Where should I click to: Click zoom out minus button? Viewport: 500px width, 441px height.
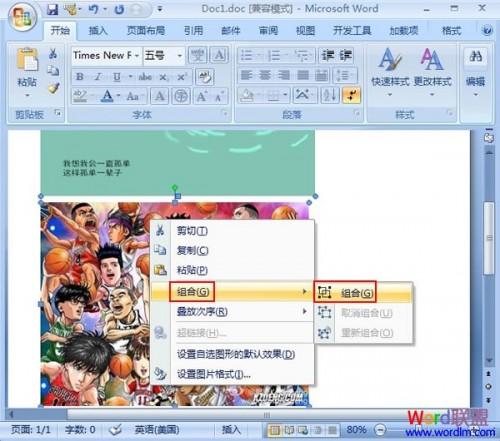(x=380, y=430)
